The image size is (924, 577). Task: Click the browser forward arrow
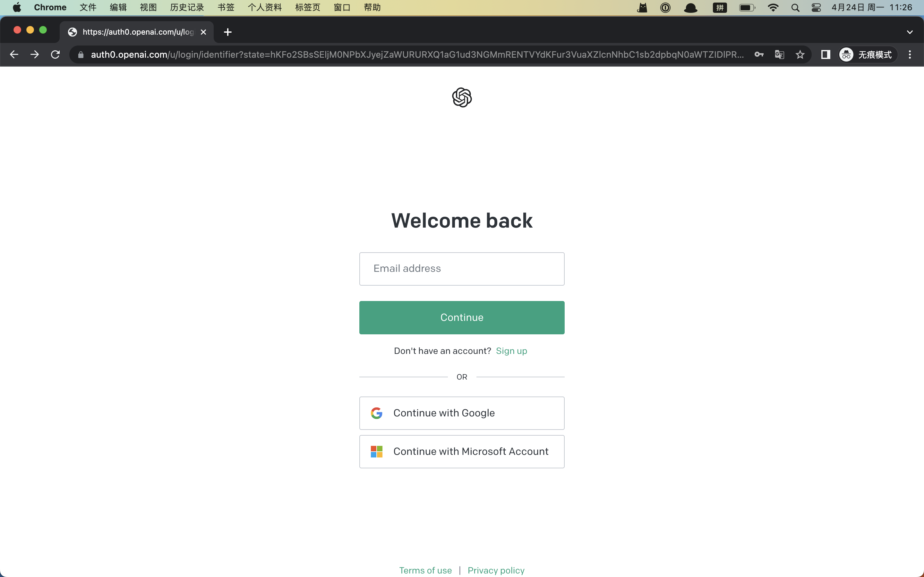(x=35, y=54)
